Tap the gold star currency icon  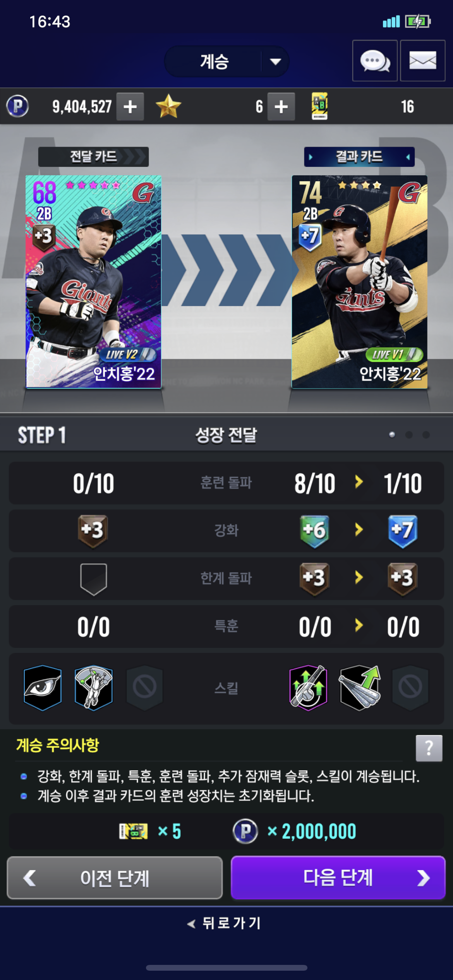click(x=168, y=106)
